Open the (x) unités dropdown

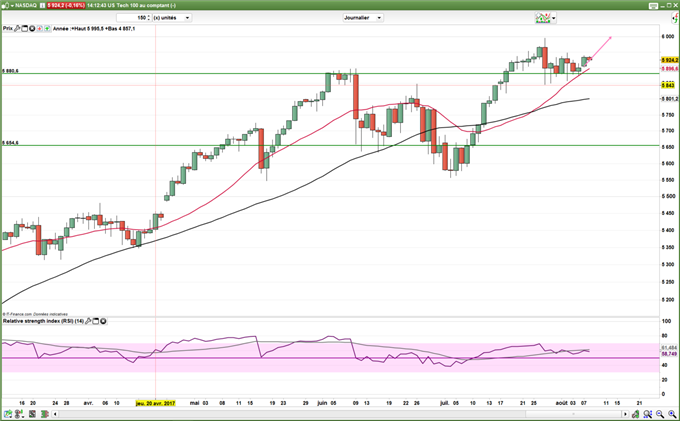(172, 18)
